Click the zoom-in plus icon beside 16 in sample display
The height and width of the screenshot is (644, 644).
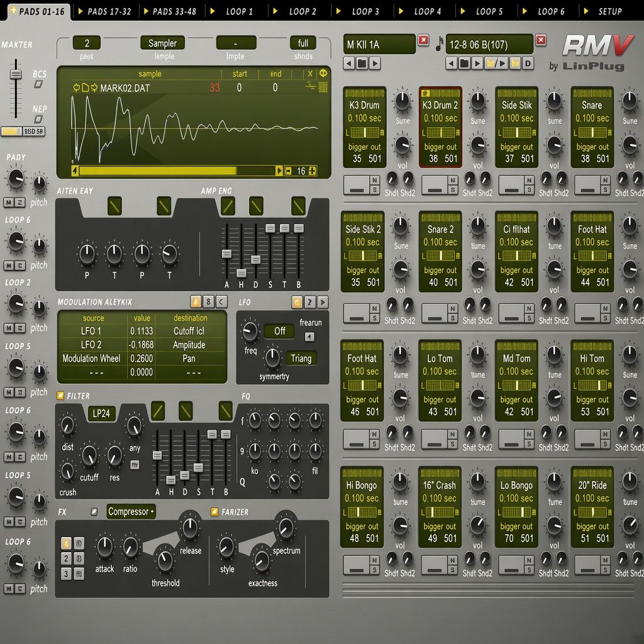pyautogui.click(x=313, y=171)
